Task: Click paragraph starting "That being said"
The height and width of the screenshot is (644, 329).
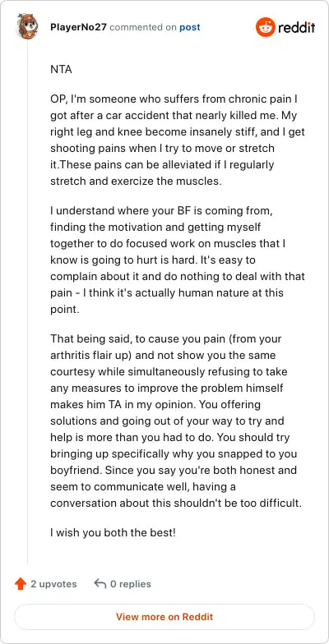Action: (176, 421)
